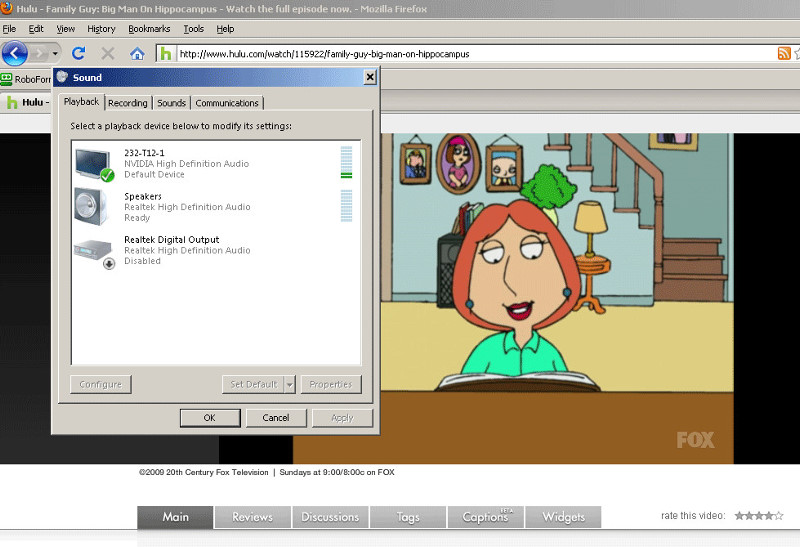800x547 pixels.
Task: Click the OK button in Sound dialog
Action: click(209, 418)
